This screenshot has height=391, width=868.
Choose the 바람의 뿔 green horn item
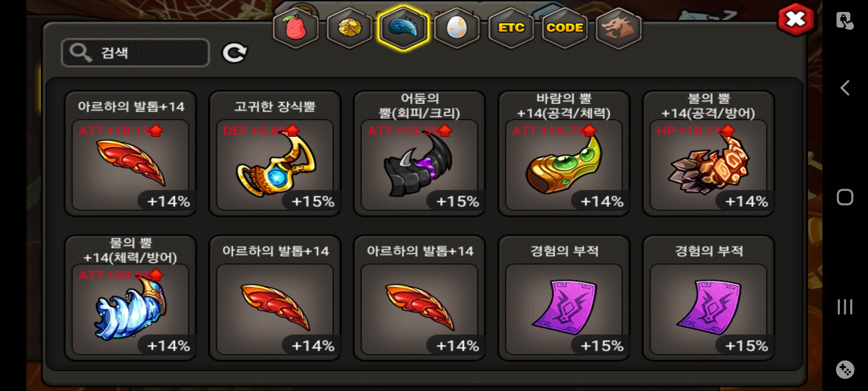click(564, 154)
